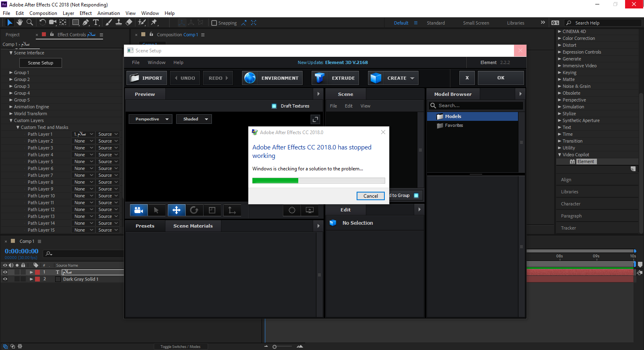Viewport: 644px width, 350px height.
Task: Select the Clone Stamp tool
Action: [119, 23]
